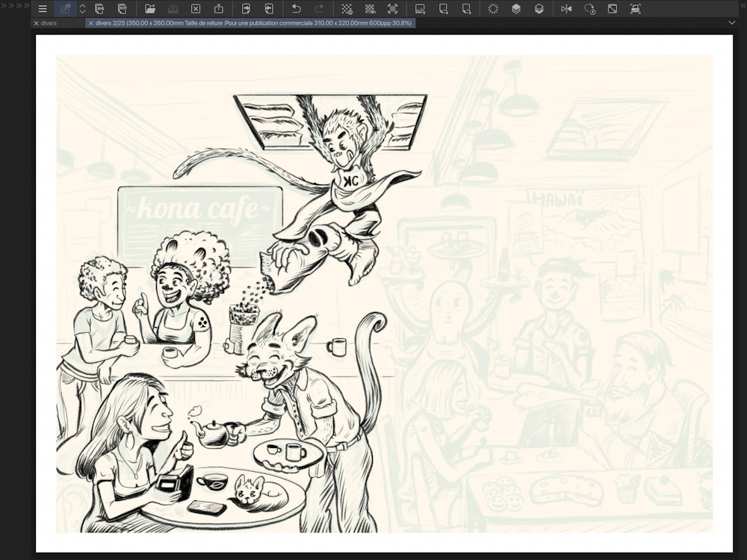Click the Fit to screen frame icon
This screenshot has width=747, height=560.
(x=392, y=9)
